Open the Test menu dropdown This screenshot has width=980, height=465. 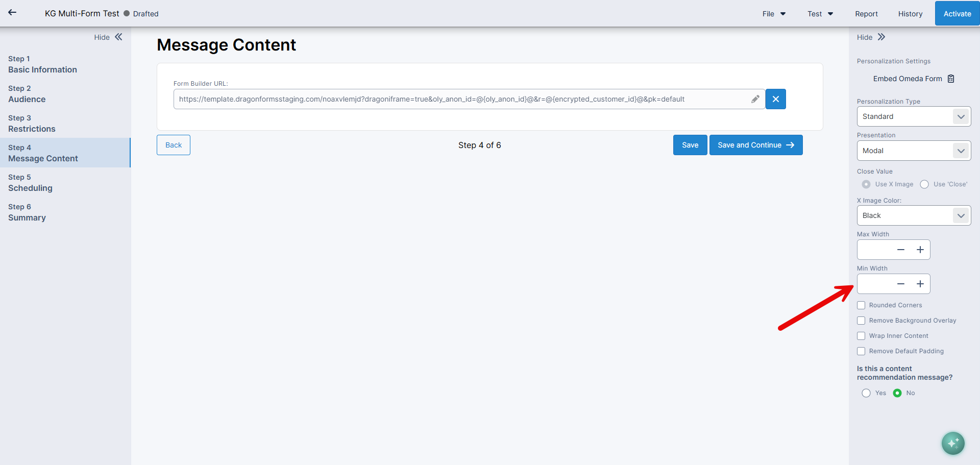coord(820,14)
